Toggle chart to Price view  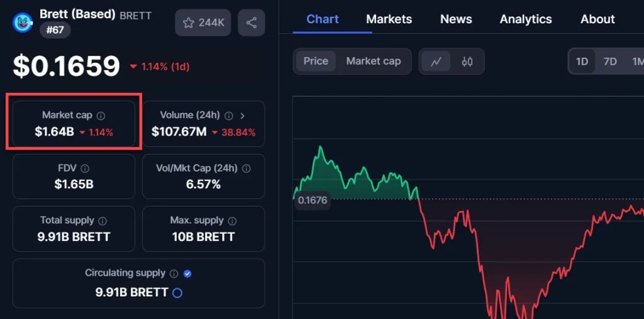pyautogui.click(x=316, y=61)
